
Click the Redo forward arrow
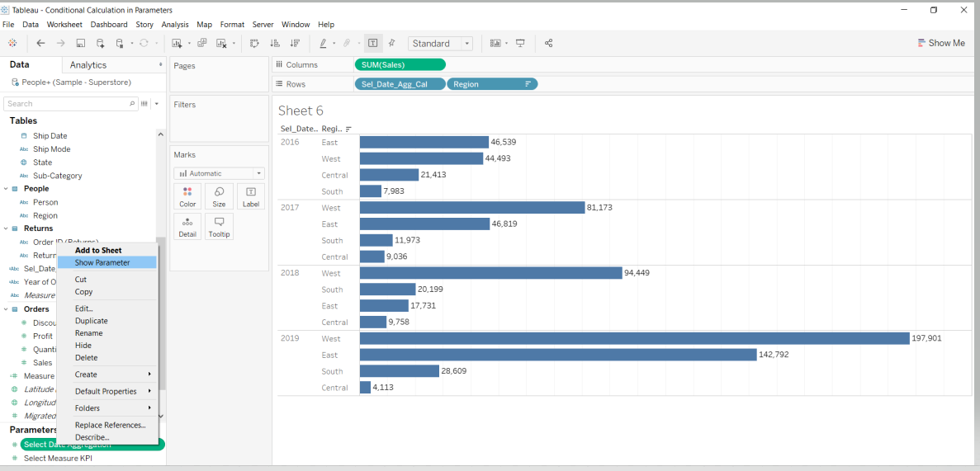click(x=60, y=43)
